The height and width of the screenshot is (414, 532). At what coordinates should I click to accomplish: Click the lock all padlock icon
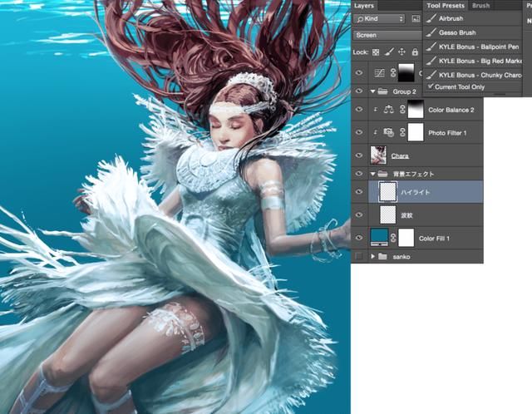click(415, 52)
